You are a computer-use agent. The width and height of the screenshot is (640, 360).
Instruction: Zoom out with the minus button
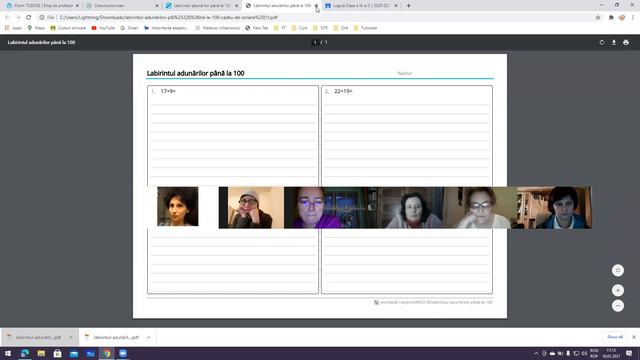[x=618, y=306]
